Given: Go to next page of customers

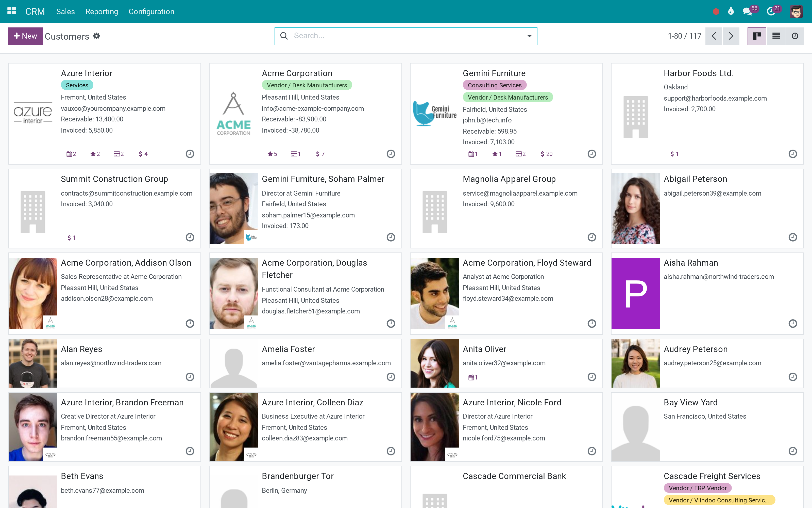Looking at the screenshot, I should pyautogui.click(x=731, y=36).
